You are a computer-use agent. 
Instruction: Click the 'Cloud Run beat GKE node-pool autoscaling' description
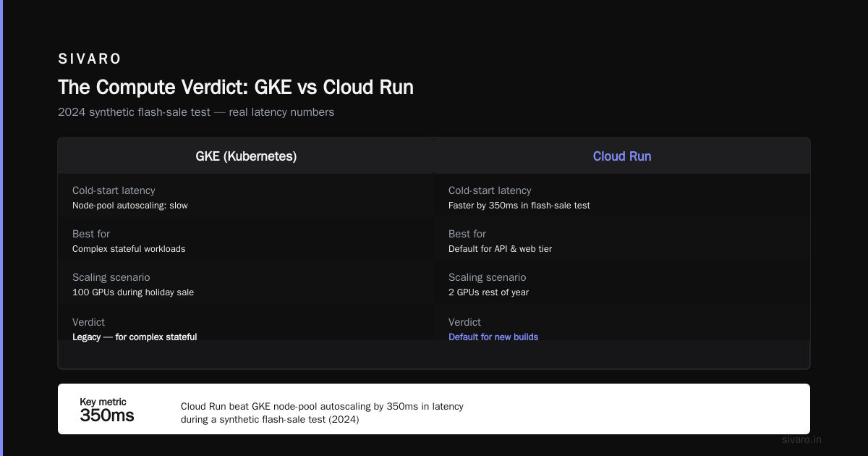click(x=322, y=413)
